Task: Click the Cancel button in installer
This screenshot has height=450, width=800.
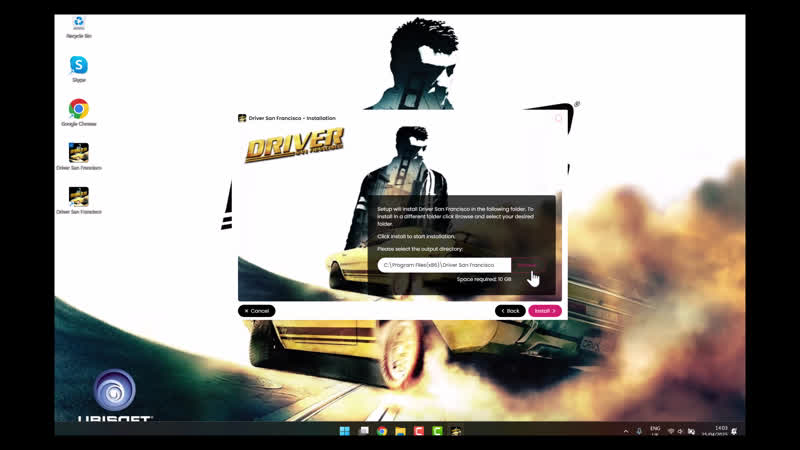Action: tap(257, 311)
